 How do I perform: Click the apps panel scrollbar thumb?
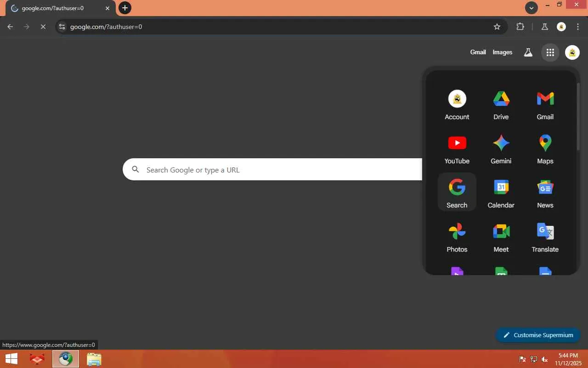pyautogui.click(x=578, y=116)
